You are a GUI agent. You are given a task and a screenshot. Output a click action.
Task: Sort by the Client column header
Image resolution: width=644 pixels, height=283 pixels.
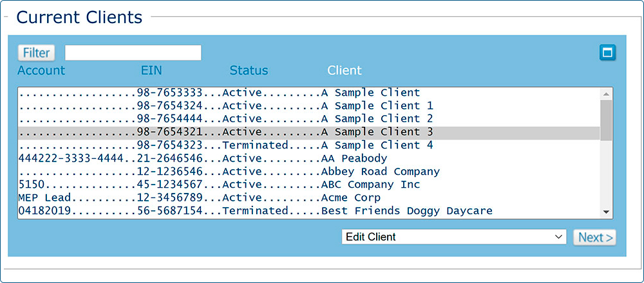pyautogui.click(x=344, y=71)
